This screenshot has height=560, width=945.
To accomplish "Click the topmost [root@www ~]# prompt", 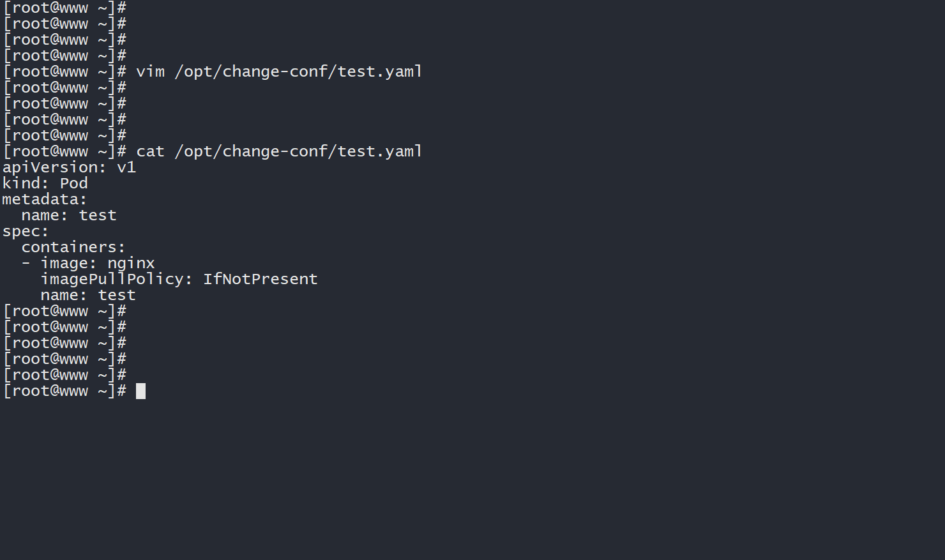I will (x=64, y=8).
